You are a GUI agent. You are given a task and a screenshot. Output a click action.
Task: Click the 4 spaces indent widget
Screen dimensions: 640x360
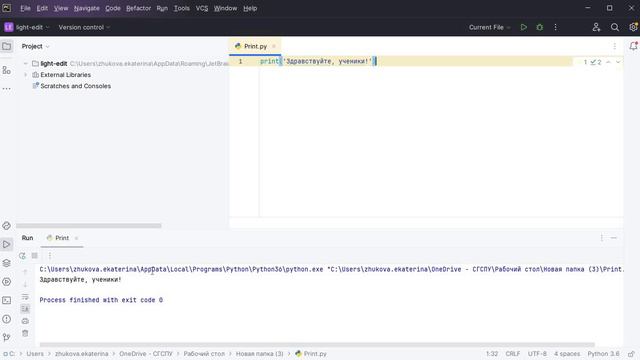(567, 354)
